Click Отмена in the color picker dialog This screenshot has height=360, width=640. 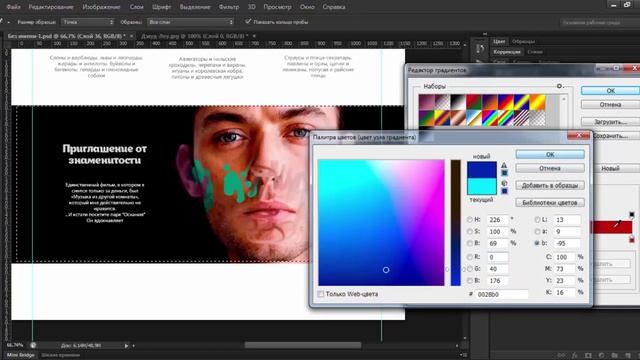tap(550, 168)
